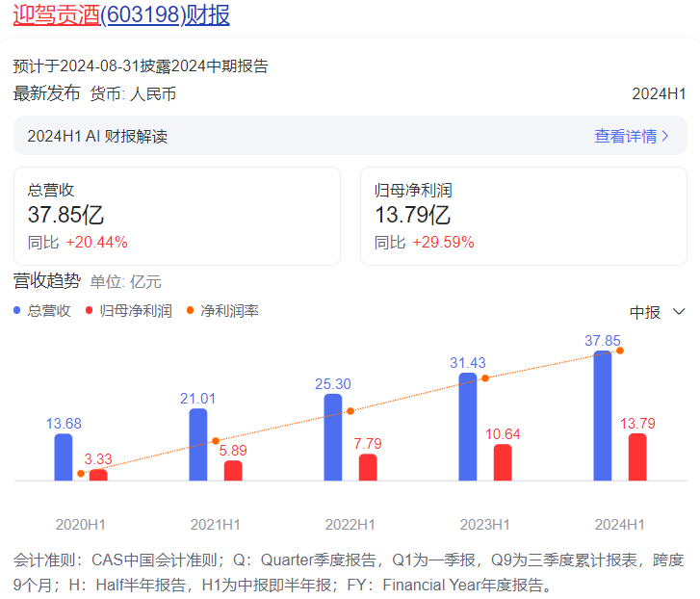Click the 2024H1 blue revenue bar
Screen dimensions: 700x599
pos(602,416)
